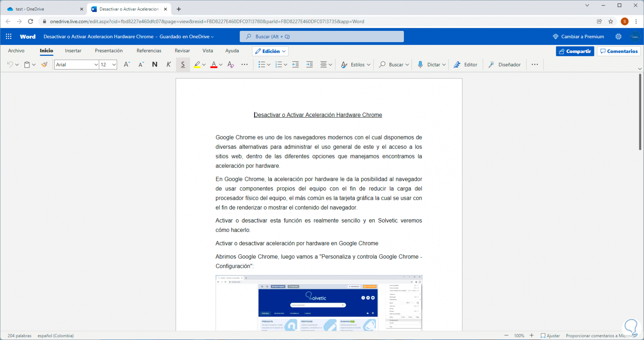The width and height of the screenshot is (644, 340).
Task: Switch to the Vista tab
Action: pos(208,51)
